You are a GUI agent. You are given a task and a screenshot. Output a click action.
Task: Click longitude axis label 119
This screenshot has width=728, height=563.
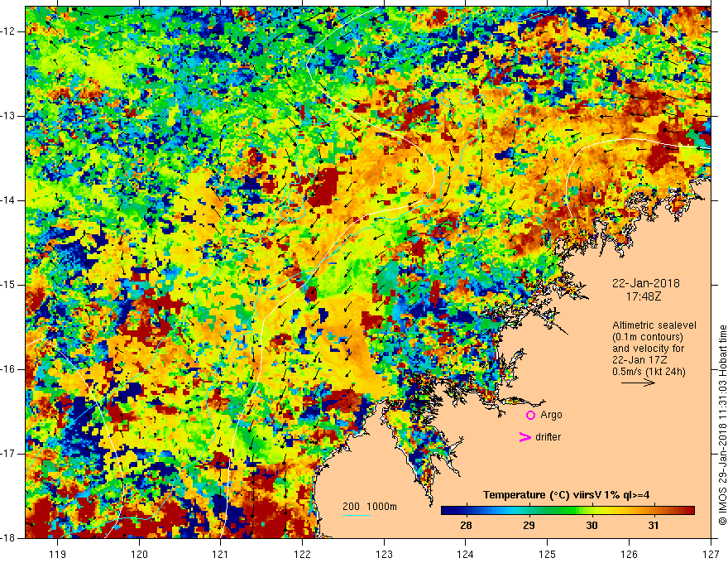point(58,554)
